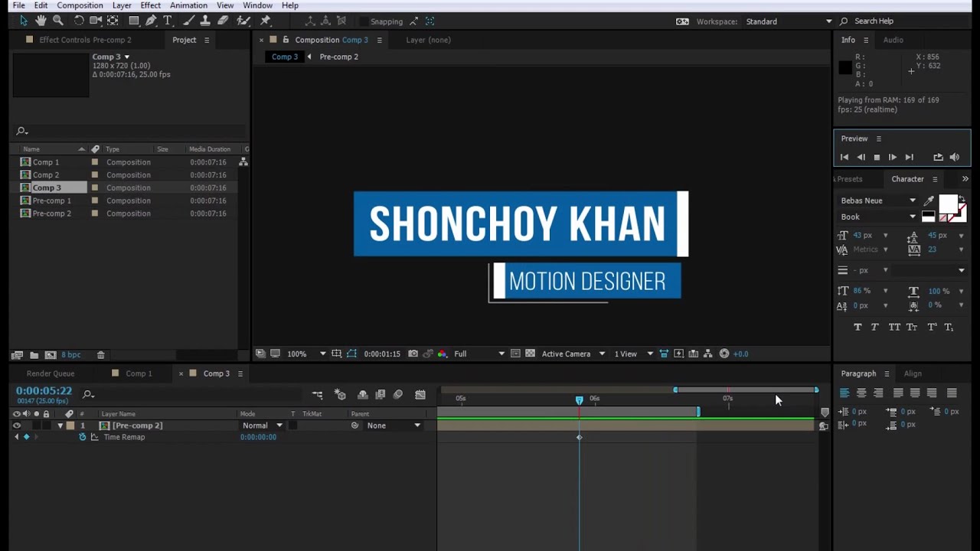Switch to Comp 1 timeline tab
The width and height of the screenshot is (980, 551).
coord(139,373)
